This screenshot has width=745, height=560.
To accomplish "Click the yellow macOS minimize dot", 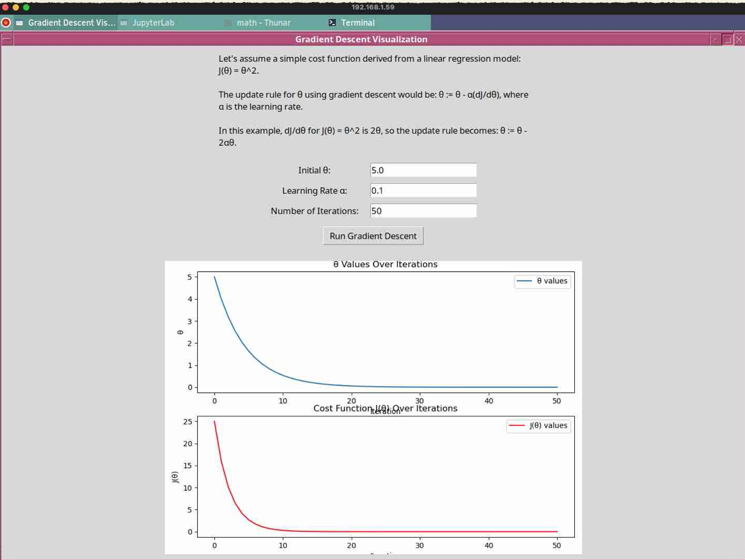I will tap(16, 7).
